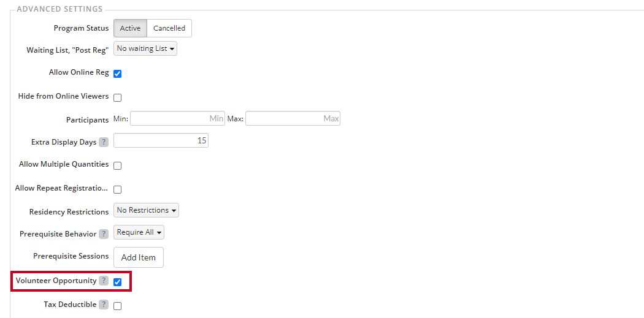Disable the Allow Online Reg checkbox
The image size is (644, 318).
[x=118, y=74]
